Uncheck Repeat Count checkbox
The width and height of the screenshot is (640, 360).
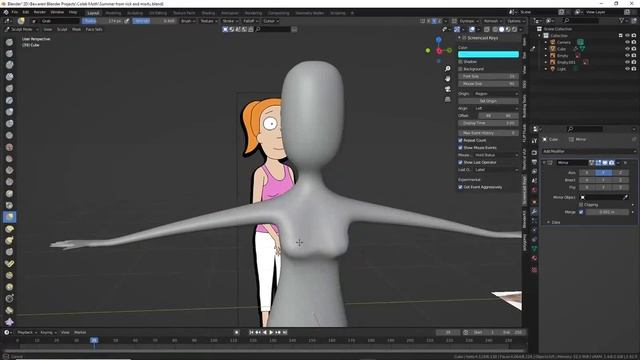point(460,140)
